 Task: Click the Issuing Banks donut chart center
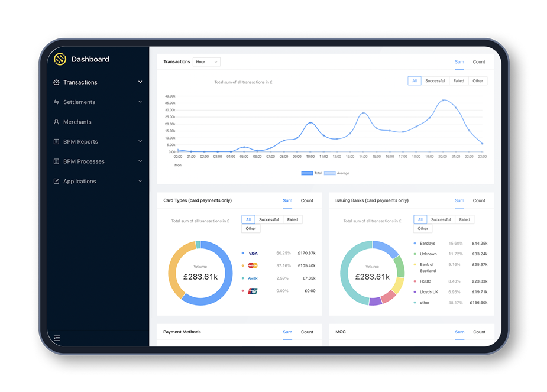coord(372,273)
